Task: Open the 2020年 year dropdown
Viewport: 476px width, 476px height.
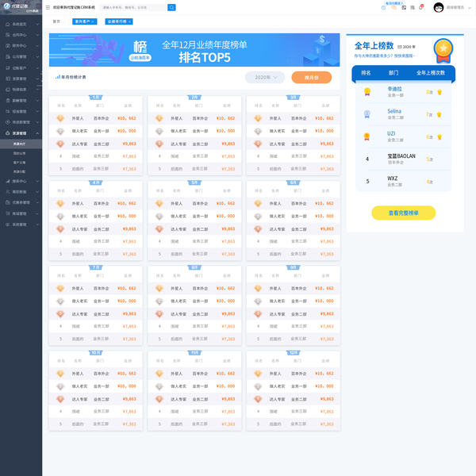Action: tap(265, 78)
